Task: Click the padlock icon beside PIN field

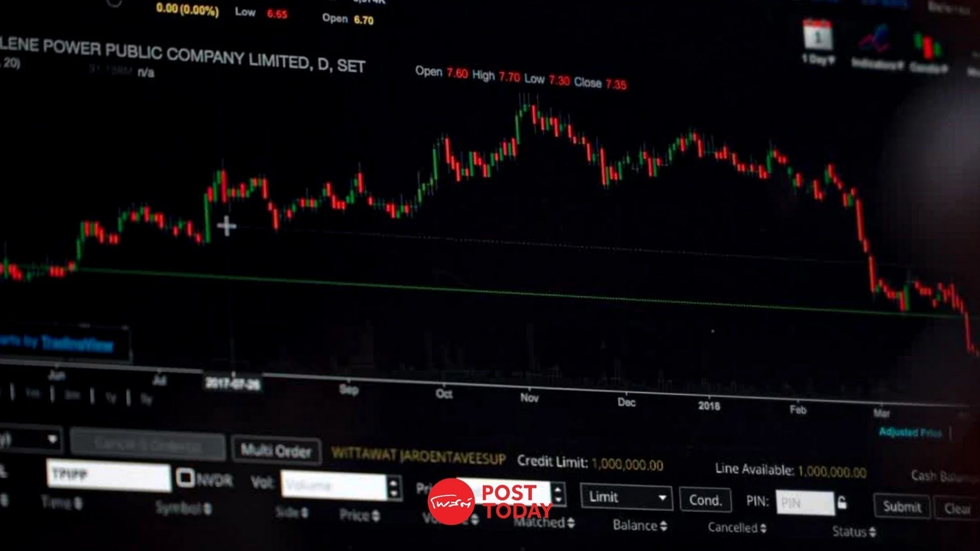Action: coord(842,503)
